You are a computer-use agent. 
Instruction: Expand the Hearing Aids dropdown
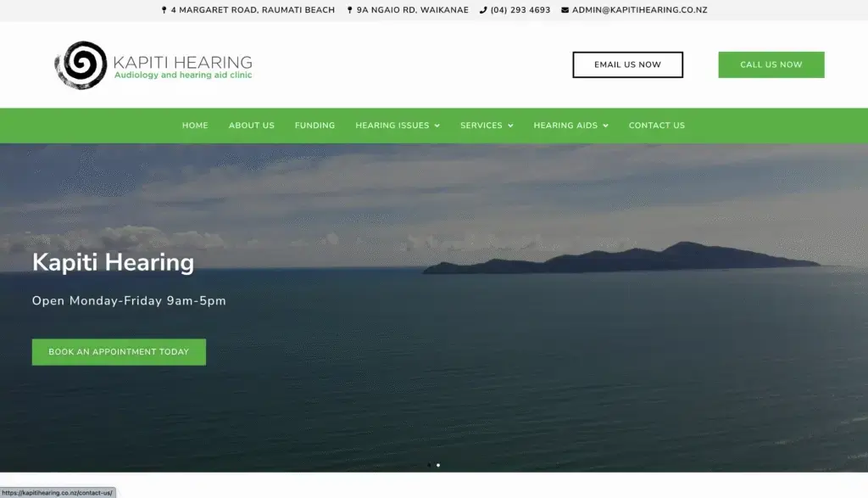[606, 125]
